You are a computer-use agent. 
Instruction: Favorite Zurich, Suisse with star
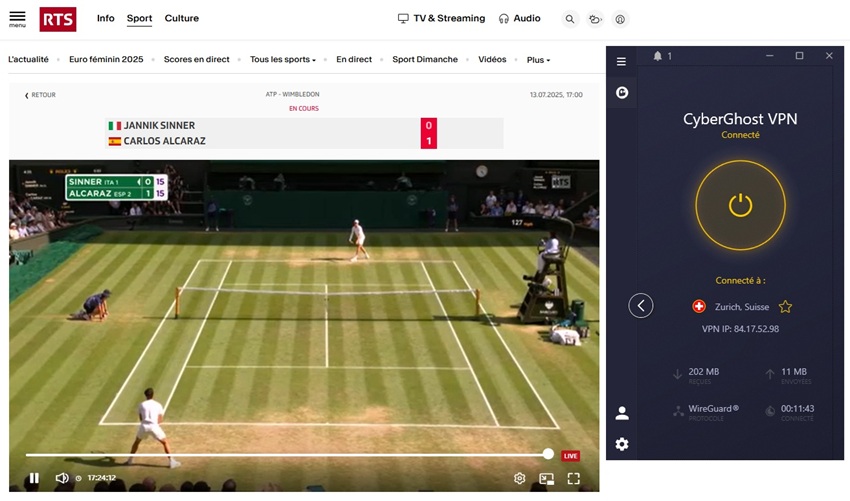pyautogui.click(x=785, y=307)
